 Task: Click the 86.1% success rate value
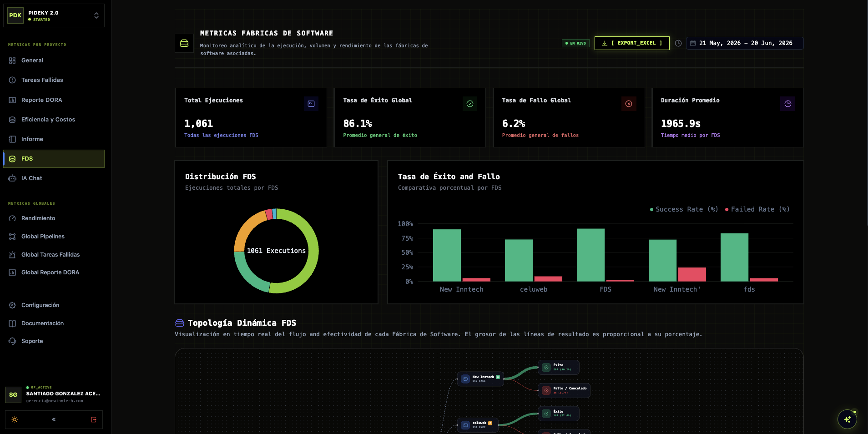pos(358,124)
